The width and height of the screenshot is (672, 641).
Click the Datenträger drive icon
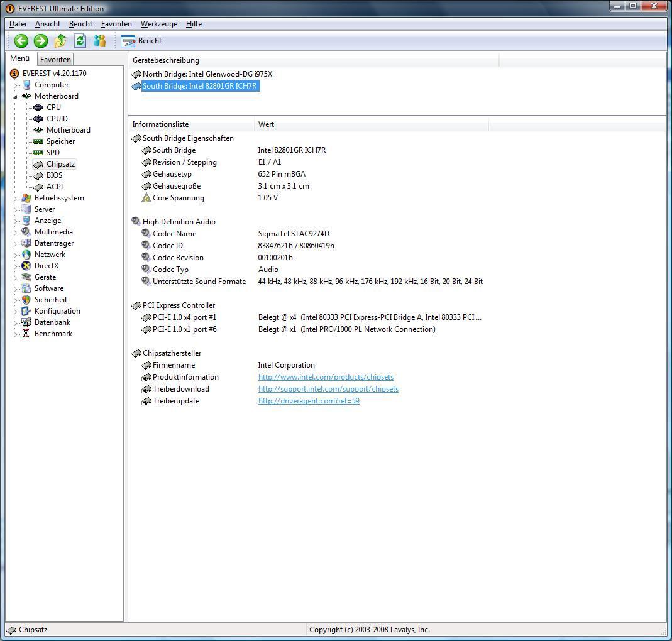coord(26,243)
